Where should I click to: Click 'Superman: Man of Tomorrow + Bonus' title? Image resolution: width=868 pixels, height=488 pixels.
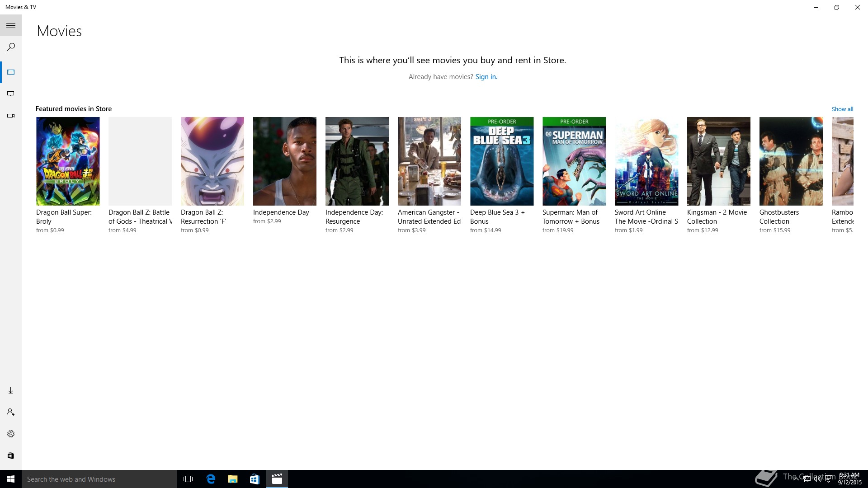pos(571,217)
